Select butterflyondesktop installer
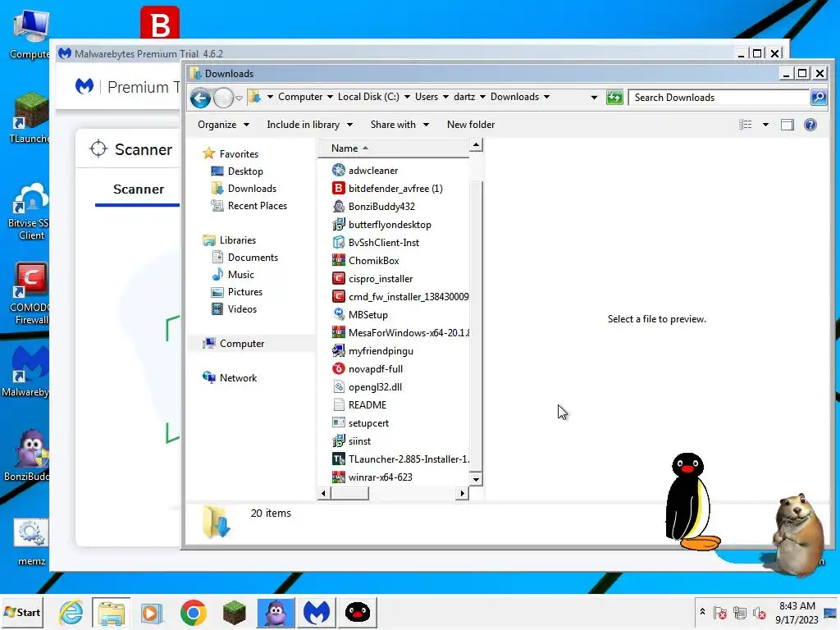840x630 pixels. pyautogui.click(x=381, y=225)
